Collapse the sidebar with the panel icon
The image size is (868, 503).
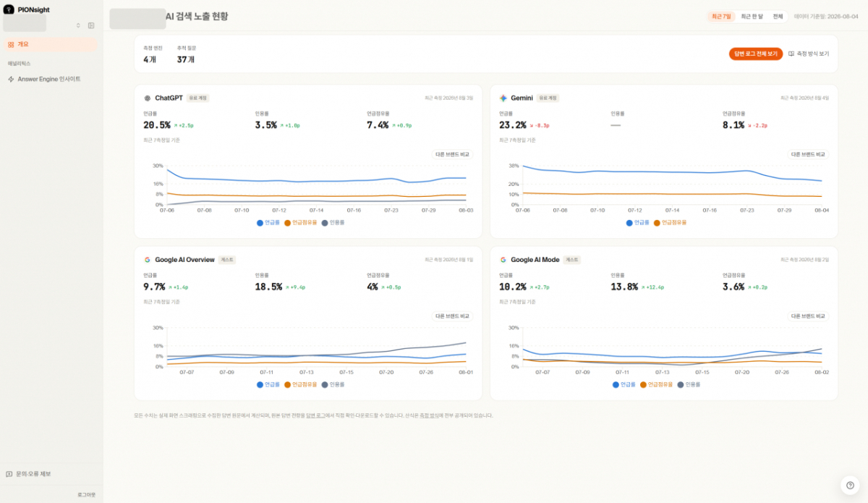pos(91,25)
